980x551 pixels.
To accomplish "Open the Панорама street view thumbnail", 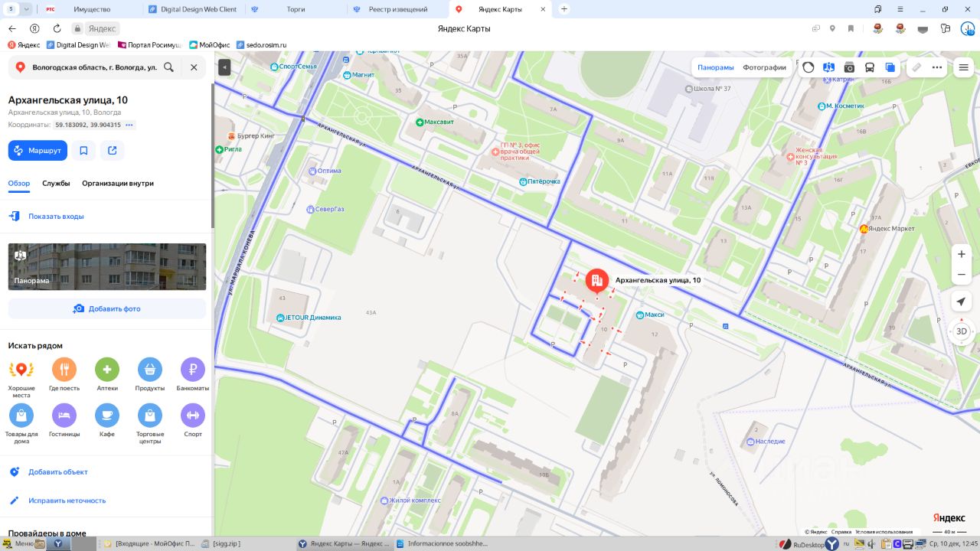I will 107,267.
